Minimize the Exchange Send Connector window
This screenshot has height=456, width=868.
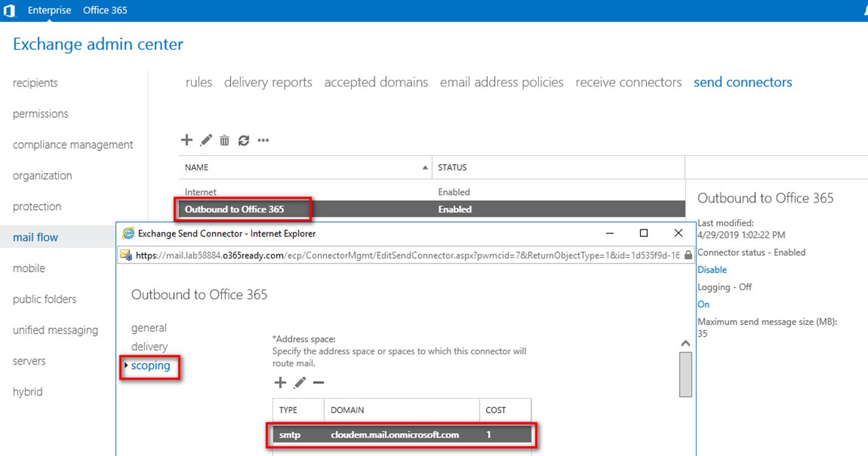coord(610,233)
